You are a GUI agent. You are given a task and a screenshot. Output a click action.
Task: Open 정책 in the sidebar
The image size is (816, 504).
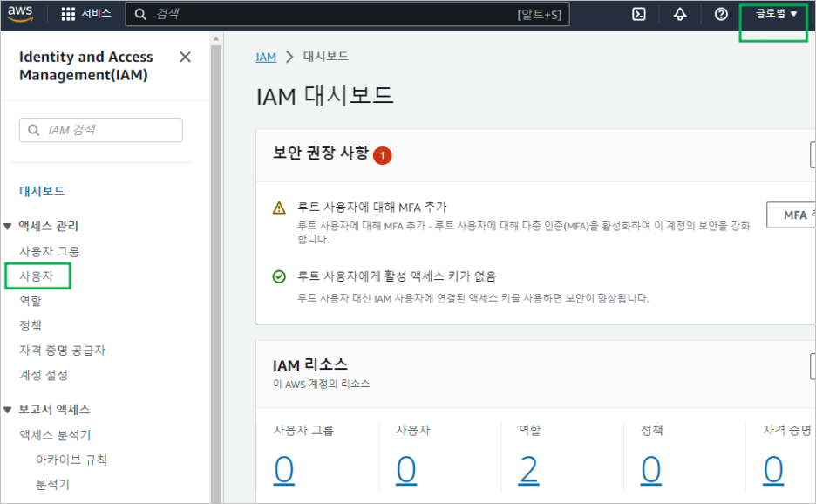click(31, 325)
